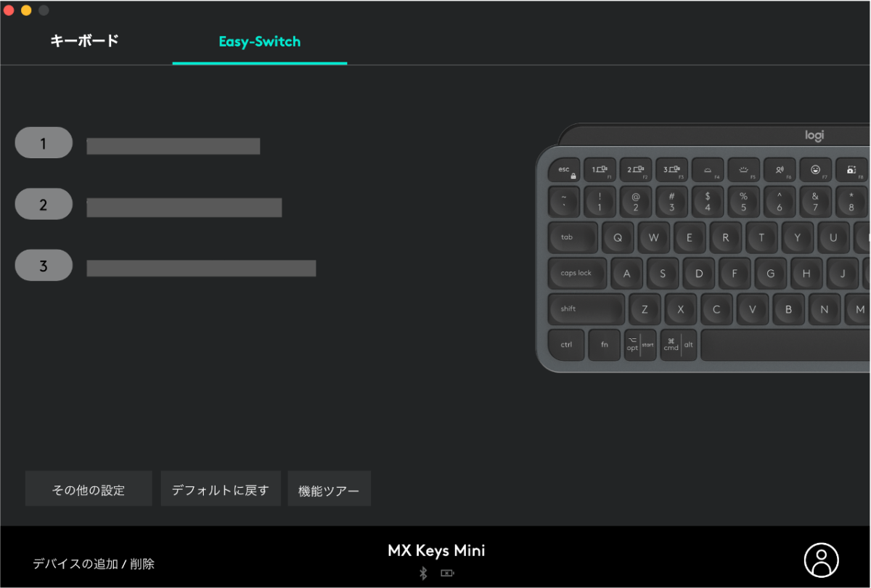Select the Easy-Switch tab

[259, 41]
